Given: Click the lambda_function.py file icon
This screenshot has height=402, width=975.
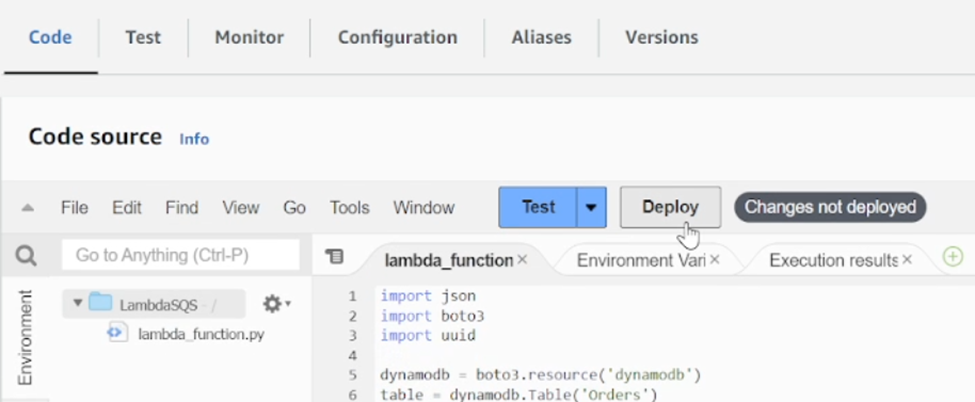Looking at the screenshot, I should point(117,332).
